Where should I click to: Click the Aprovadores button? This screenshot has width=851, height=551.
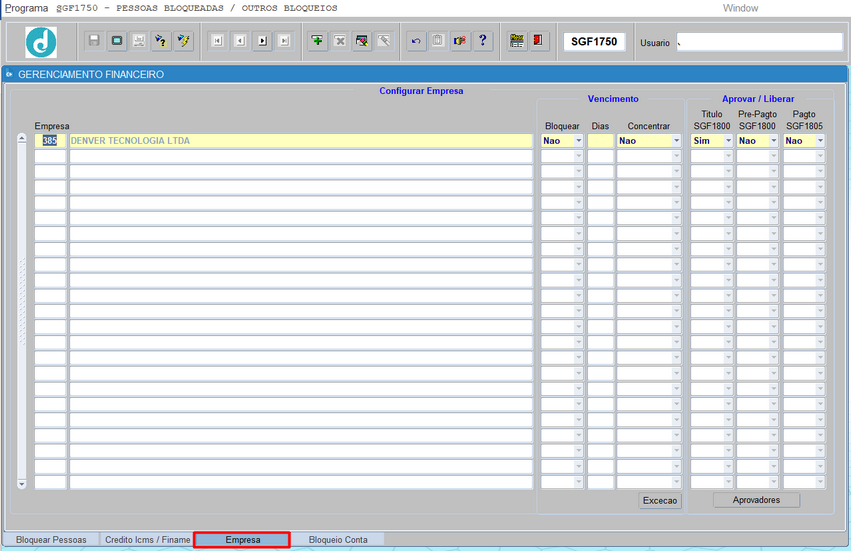756,500
